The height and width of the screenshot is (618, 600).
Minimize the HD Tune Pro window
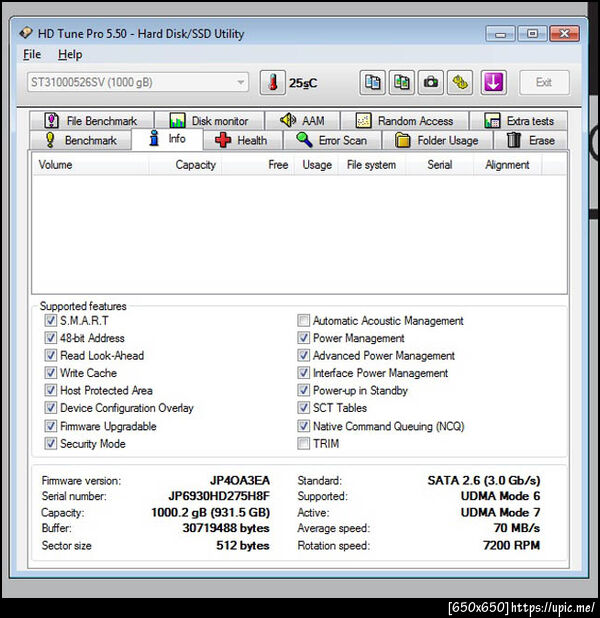[500, 34]
